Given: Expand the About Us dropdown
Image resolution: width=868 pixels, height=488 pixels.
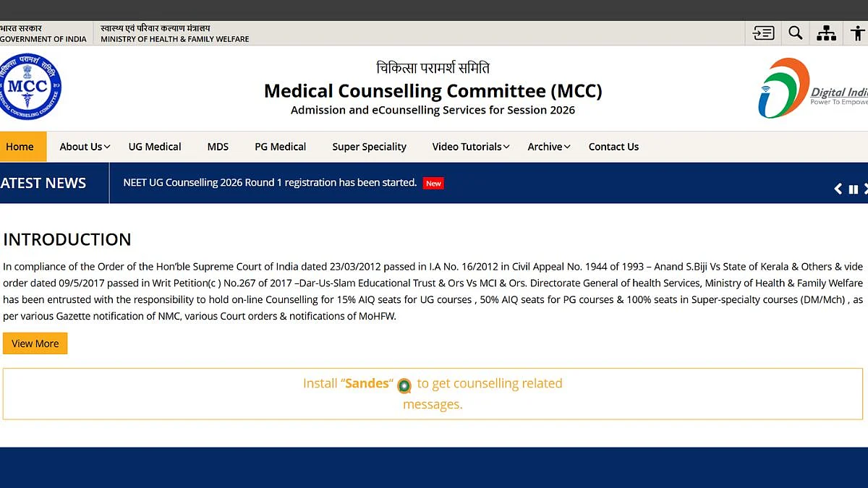Looking at the screenshot, I should [x=85, y=147].
